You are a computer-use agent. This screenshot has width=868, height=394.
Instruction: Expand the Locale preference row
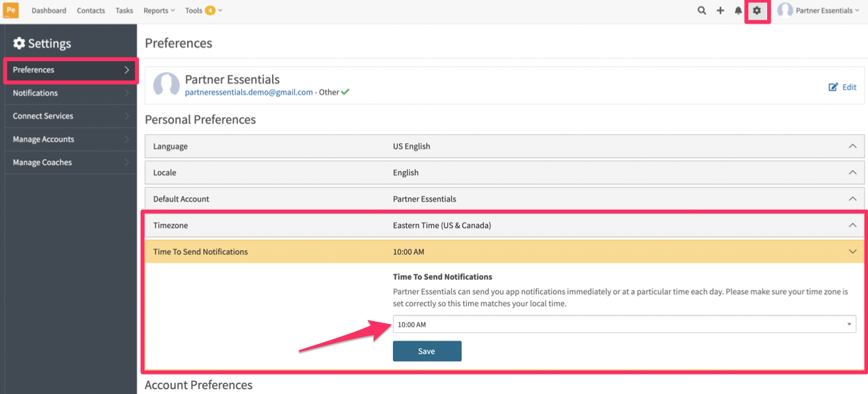[x=504, y=172]
